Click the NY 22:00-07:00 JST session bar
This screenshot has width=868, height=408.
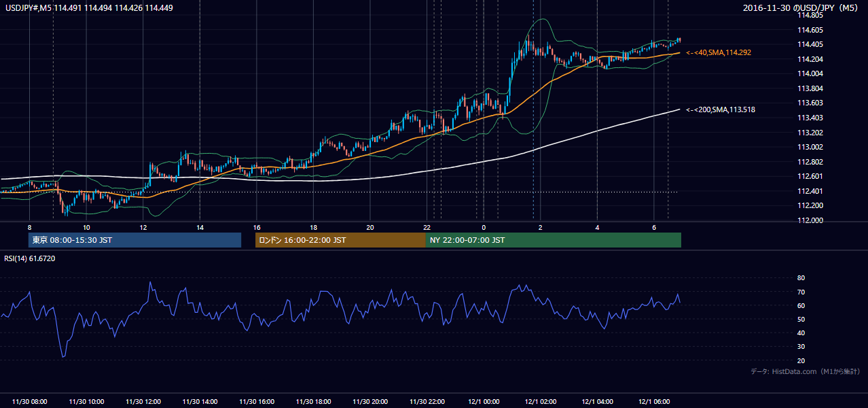click(x=554, y=240)
